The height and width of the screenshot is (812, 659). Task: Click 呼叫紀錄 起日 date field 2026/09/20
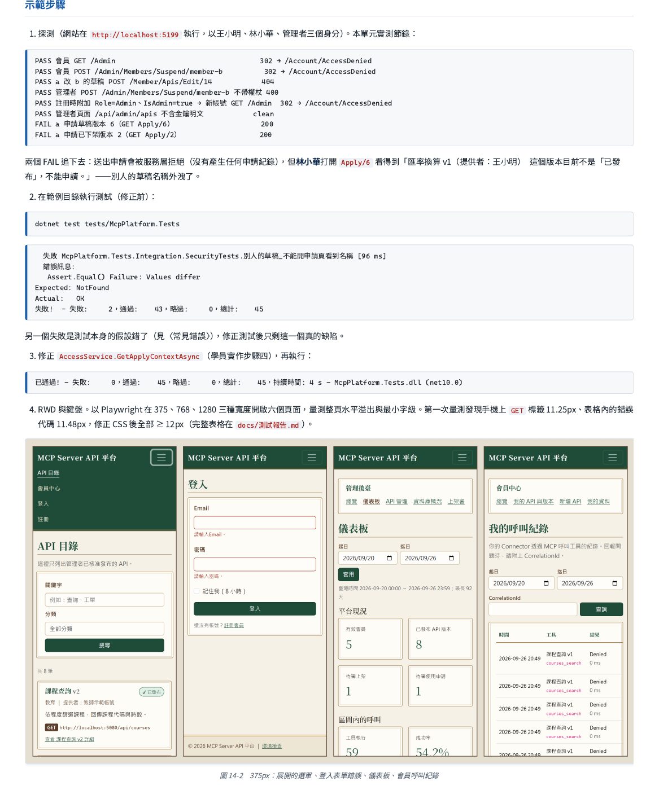coord(522,583)
